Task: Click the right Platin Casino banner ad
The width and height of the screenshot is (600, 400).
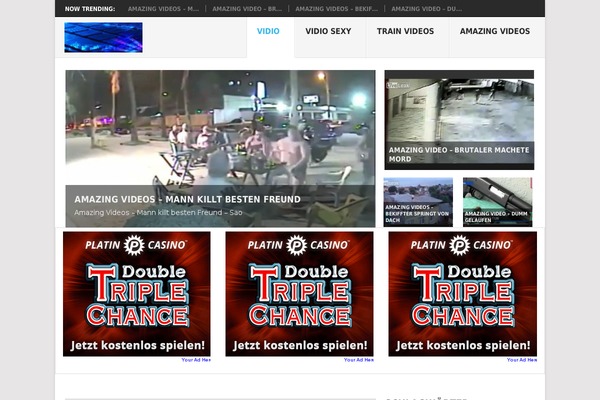Action: (x=463, y=294)
